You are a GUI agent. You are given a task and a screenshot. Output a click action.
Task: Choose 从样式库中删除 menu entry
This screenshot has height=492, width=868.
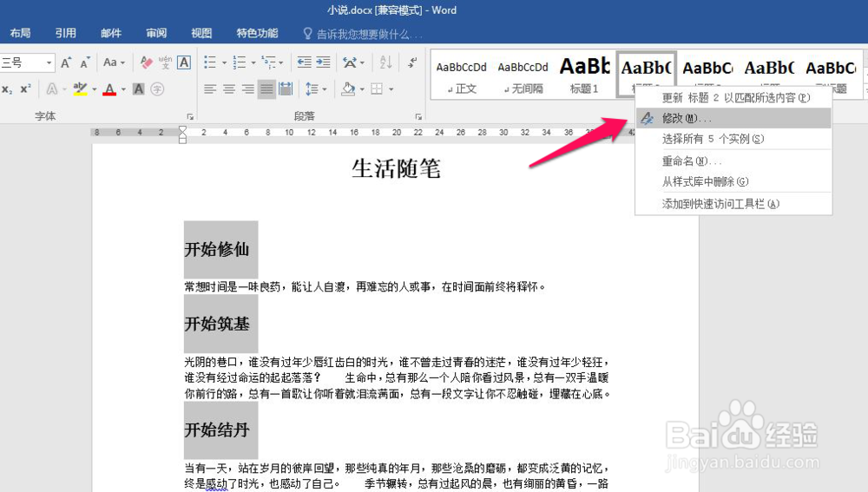[x=733, y=181]
